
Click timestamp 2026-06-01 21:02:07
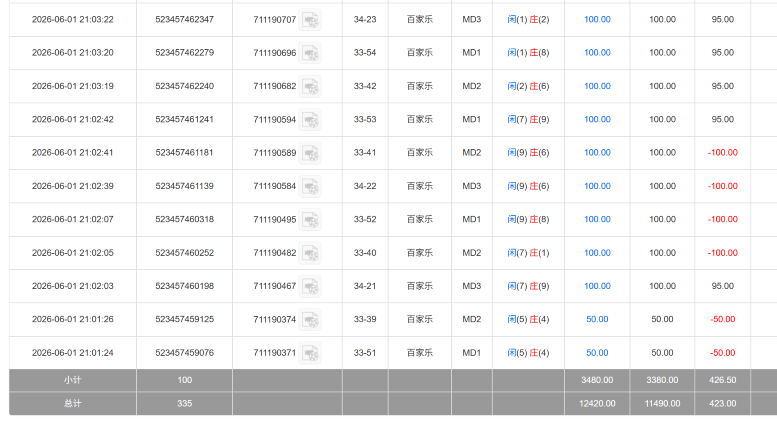pos(72,219)
